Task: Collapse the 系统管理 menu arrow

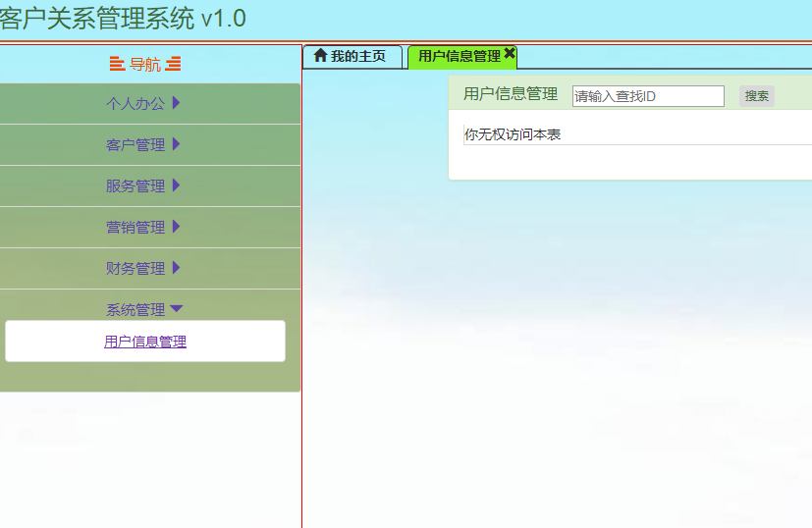Action: click(x=177, y=308)
